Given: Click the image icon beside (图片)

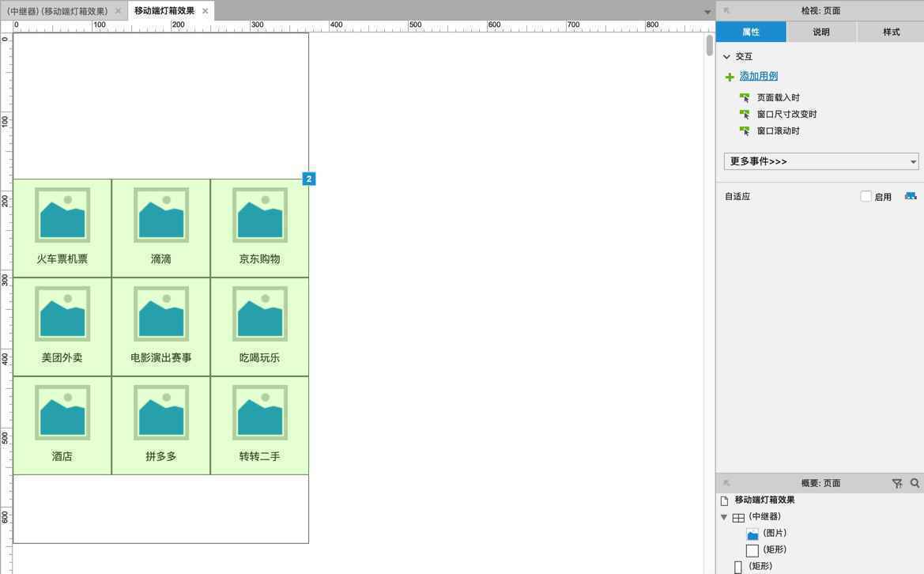Looking at the screenshot, I should (x=752, y=534).
